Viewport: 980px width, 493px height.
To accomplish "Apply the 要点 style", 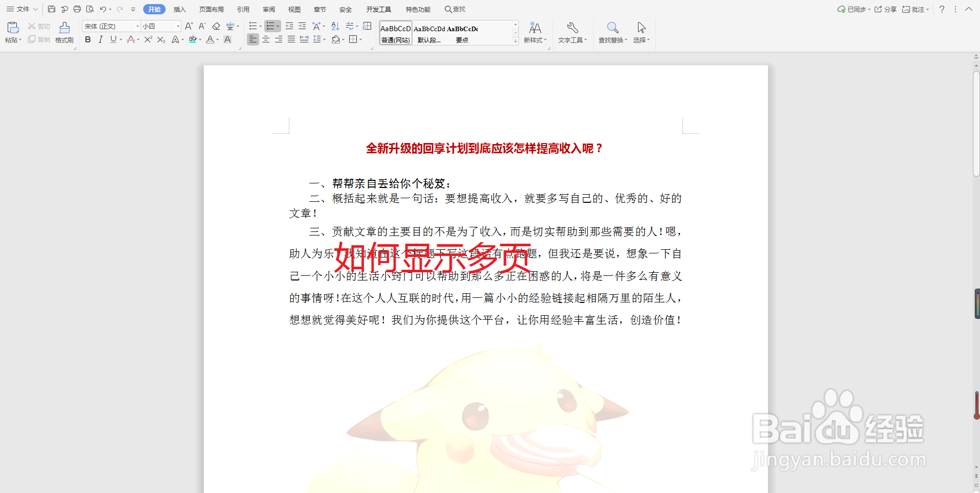I will coord(462,33).
